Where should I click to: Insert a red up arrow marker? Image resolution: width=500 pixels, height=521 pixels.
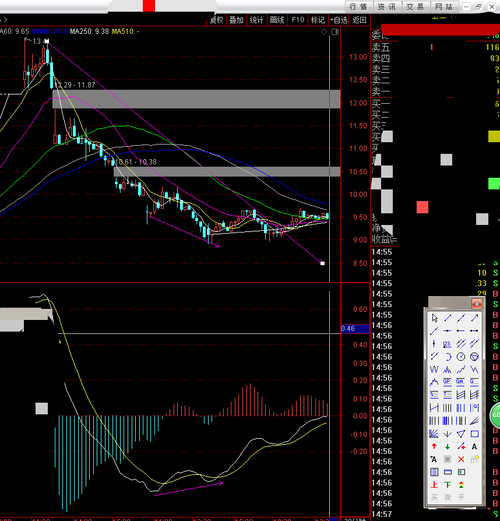[x=434, y=446]
